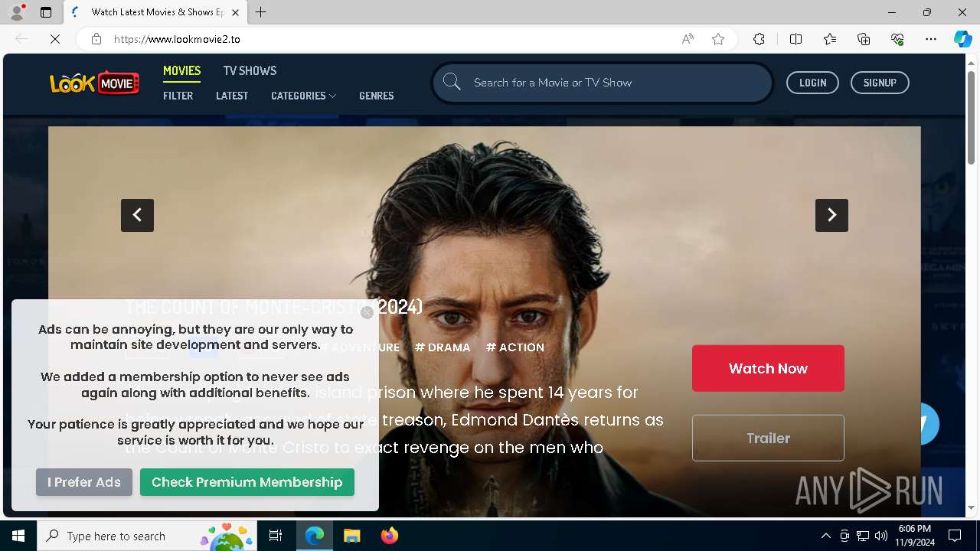
Task: Open the #ACTION genre tag
Action: click(x=515, y=347)
